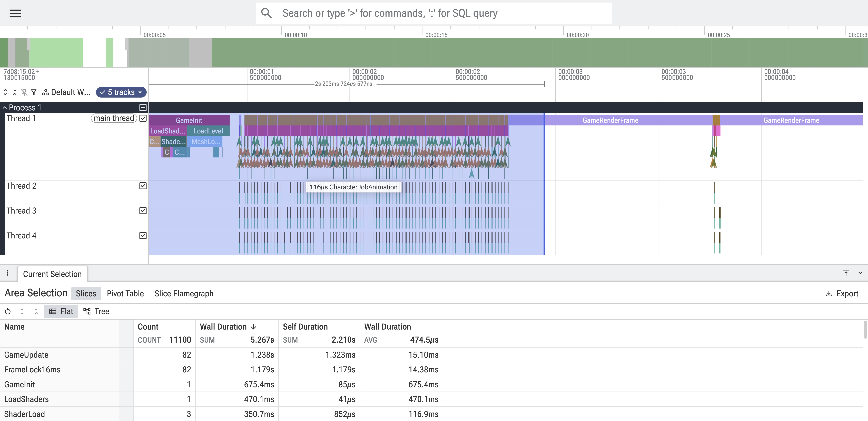Select the MeshLo... slice
Screen dimensions: 868x421
coord(205,142)
